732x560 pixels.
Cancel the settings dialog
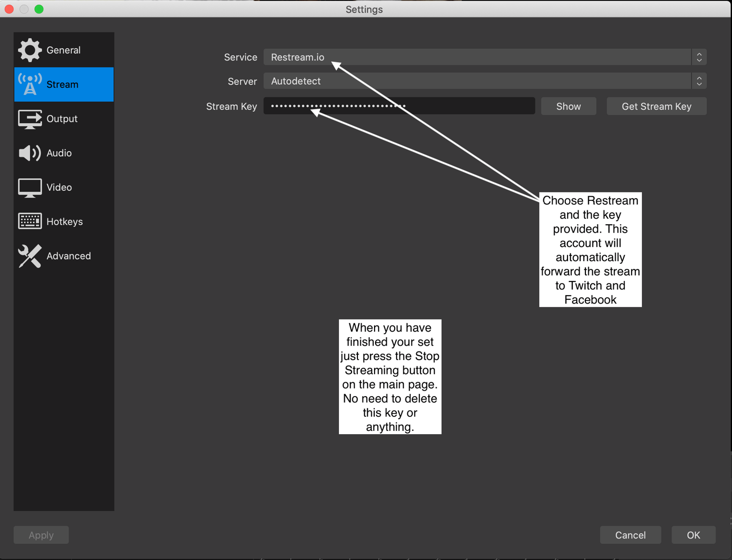[x=630, y=535]
